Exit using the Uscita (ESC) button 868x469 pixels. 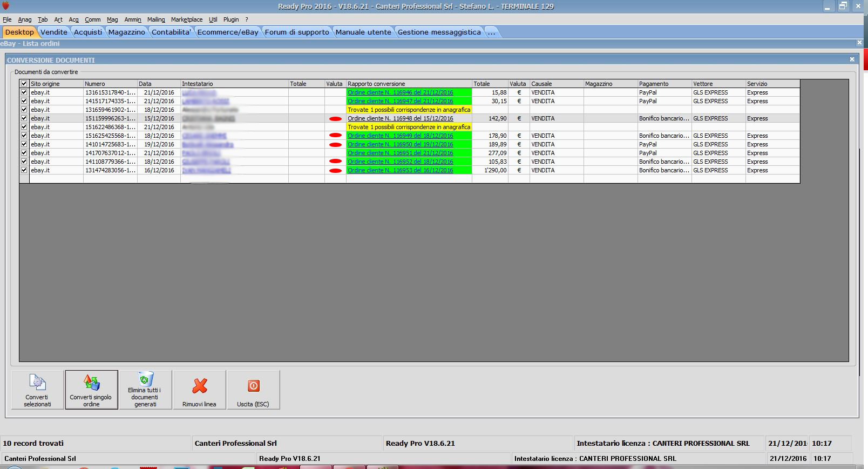[253, 390]
